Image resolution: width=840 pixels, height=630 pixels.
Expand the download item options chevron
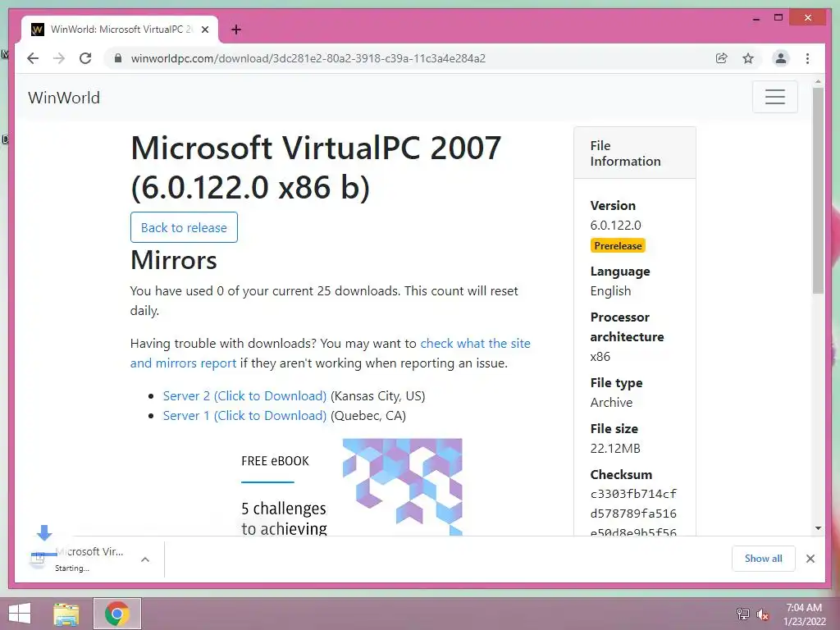(144, 559)
